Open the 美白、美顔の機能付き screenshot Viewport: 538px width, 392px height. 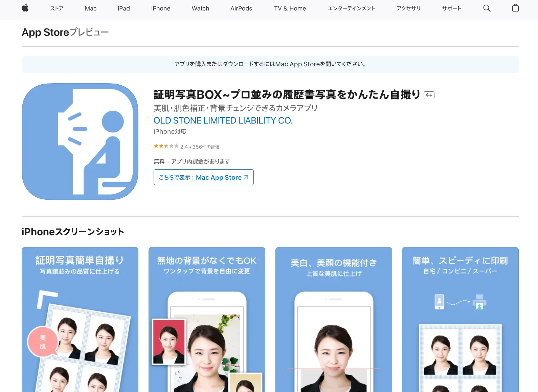pyautogui.click(x=334, y=320)
